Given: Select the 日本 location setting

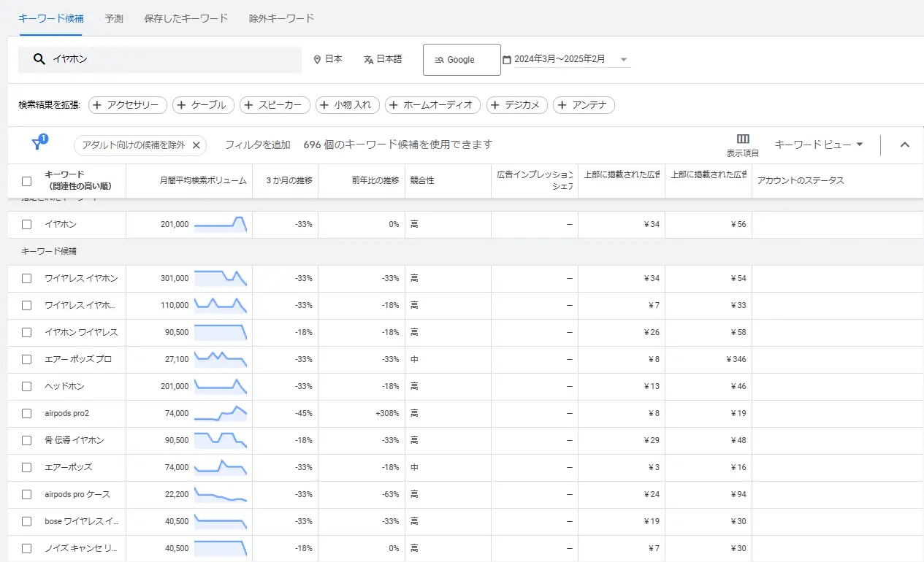Looking at the screenshot, I should (328, 59).
